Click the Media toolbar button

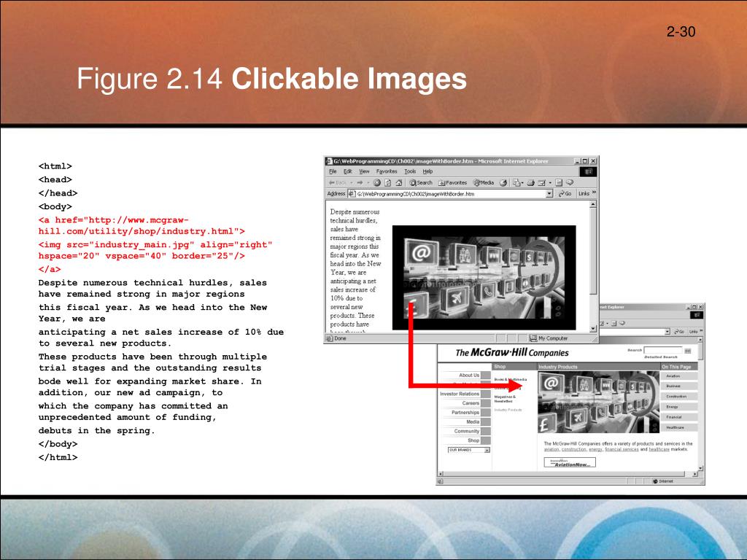(484, 183)
